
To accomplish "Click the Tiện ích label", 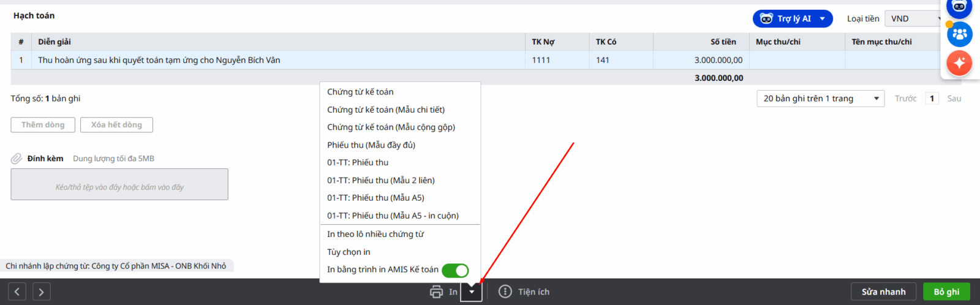I will tap(533, 292).
